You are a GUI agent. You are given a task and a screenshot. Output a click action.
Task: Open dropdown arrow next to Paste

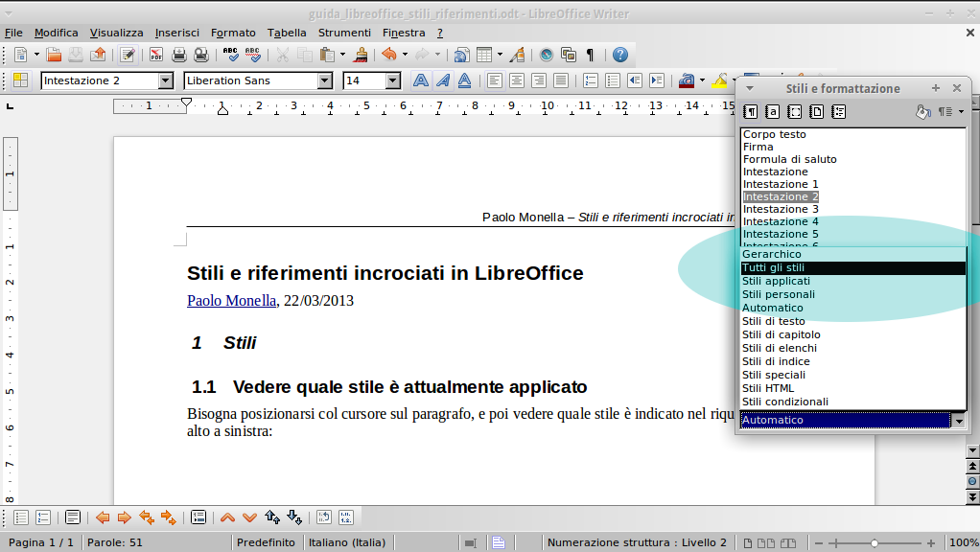click(x=342, y=55)
